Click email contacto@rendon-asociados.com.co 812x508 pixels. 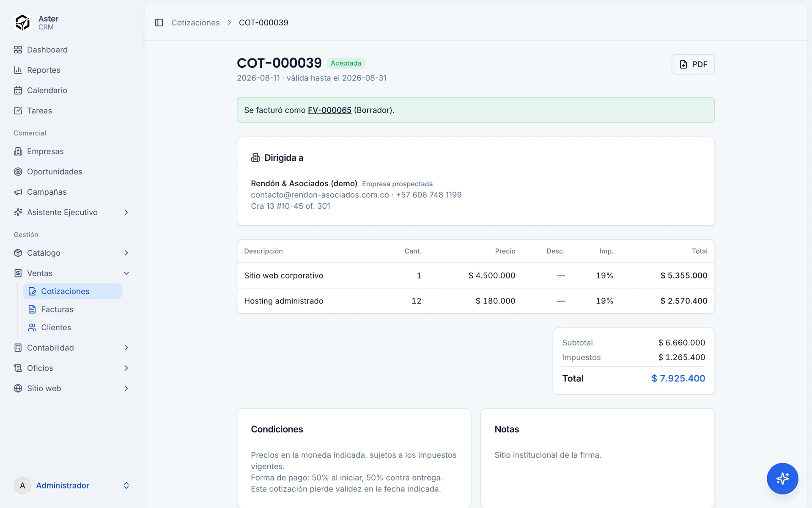pos(320,195)
